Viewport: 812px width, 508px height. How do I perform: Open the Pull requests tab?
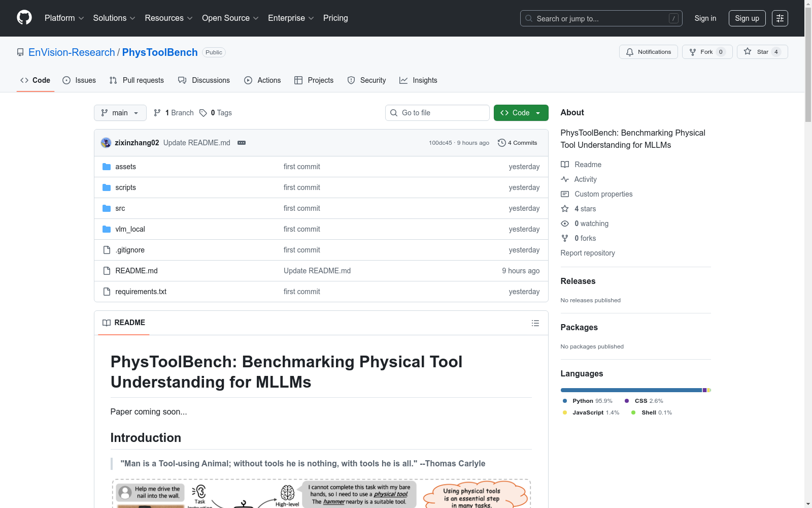(x=137, y=80)
